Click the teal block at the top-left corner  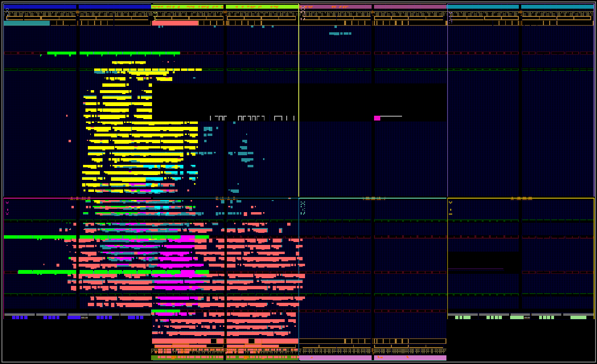27,23
